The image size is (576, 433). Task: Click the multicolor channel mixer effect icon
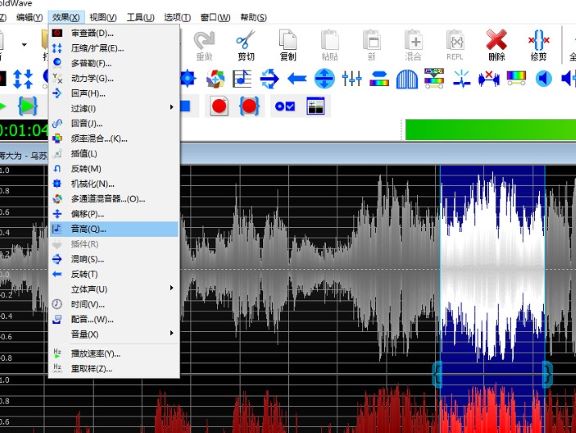pyautogui.click(x=215, y=79)
